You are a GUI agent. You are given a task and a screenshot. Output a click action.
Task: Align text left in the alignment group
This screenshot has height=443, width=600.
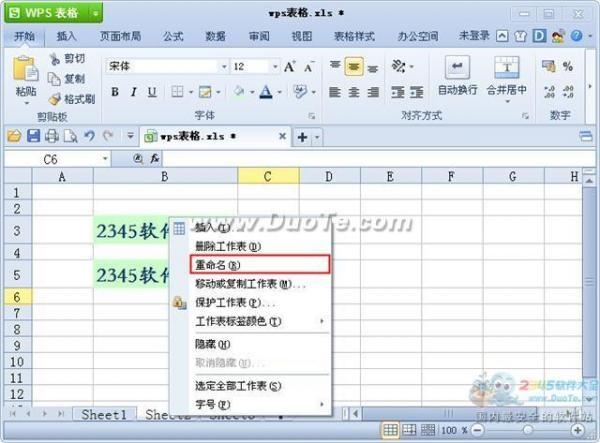(335, 92)
